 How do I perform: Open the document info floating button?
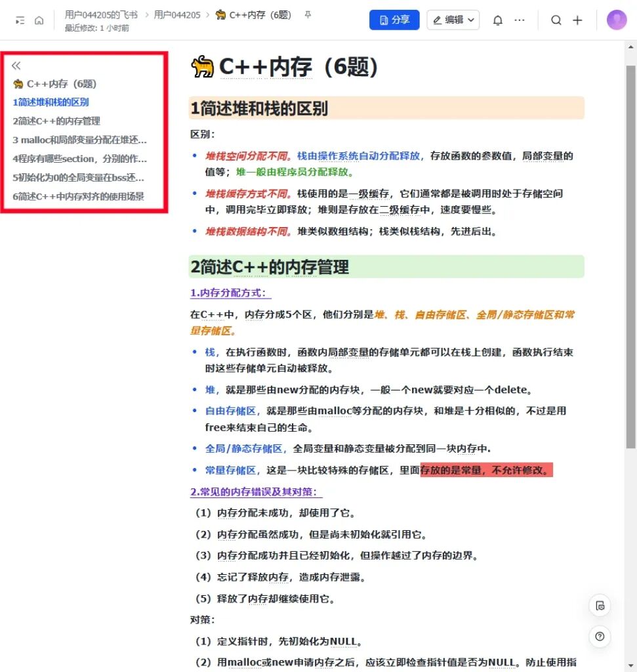(x=600, y=606)
